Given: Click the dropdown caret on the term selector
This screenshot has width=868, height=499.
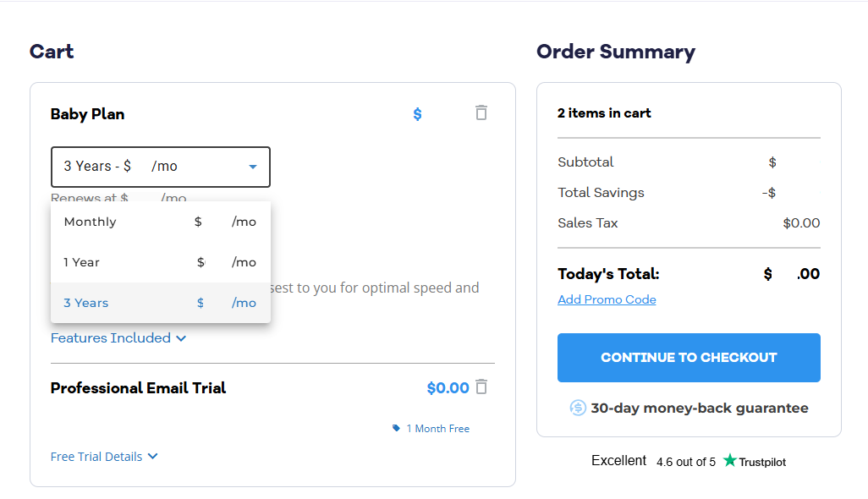Looking at the screenshot, I should coord(252,167).
